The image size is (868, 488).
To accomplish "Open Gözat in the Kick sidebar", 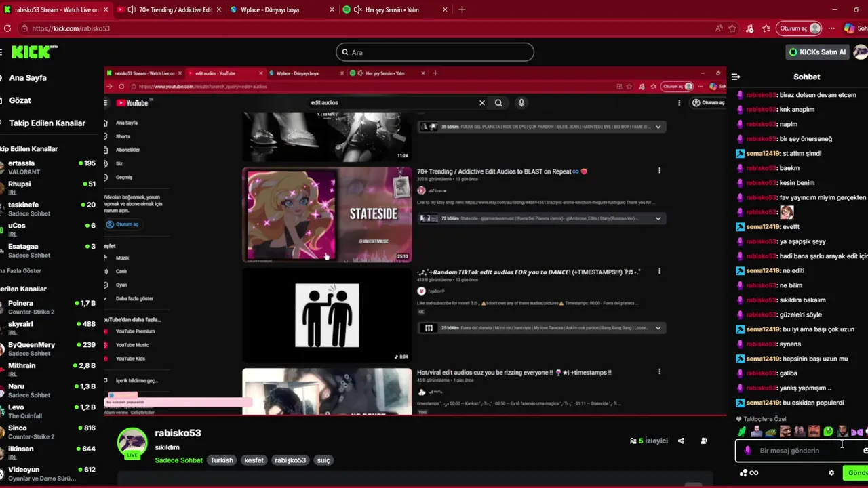I will [x=20, y=100].
